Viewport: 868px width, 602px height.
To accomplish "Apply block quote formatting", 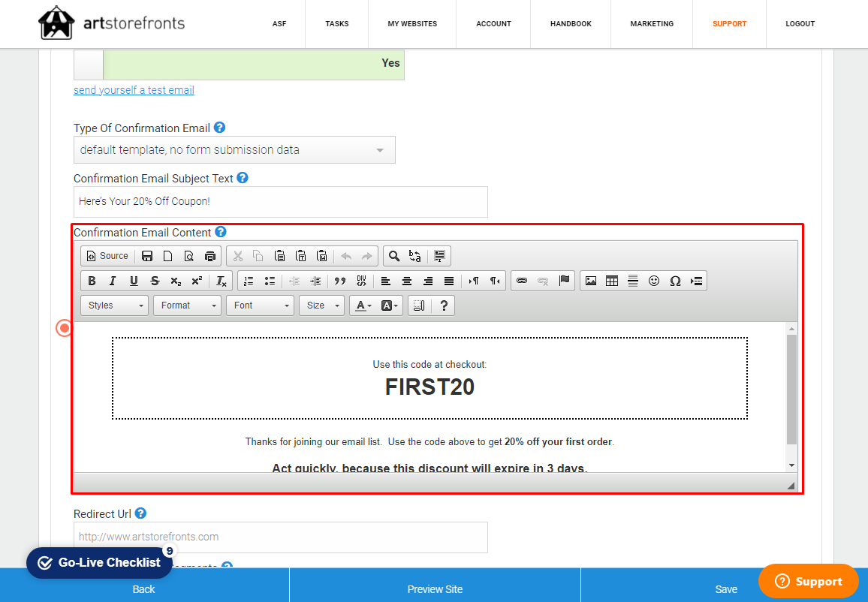I will click(x=340, y=281).
